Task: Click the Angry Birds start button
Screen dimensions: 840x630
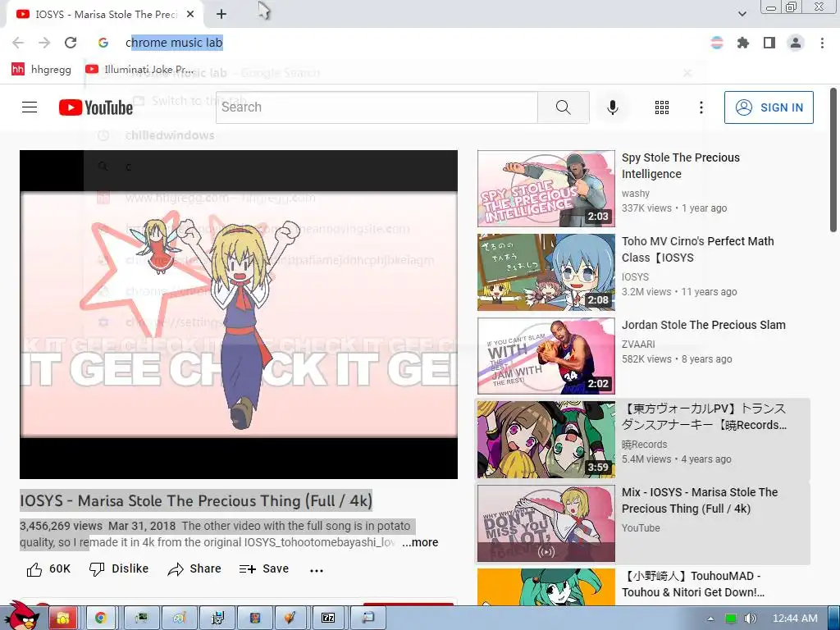Action: tap(21, 616)
